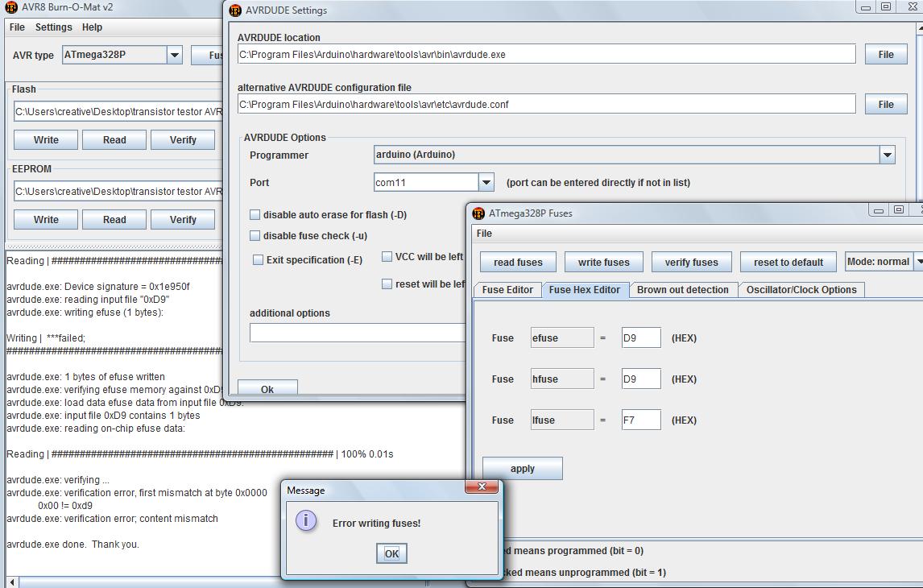The image size is (923, 588).
Task: Click the lfuse hex value field
Action: pyautogui.click(x=641, y=420)
